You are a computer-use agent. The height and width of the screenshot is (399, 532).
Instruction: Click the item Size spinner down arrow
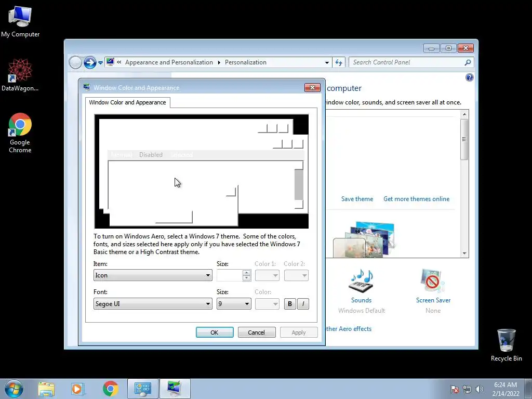(x=247, y=278)
